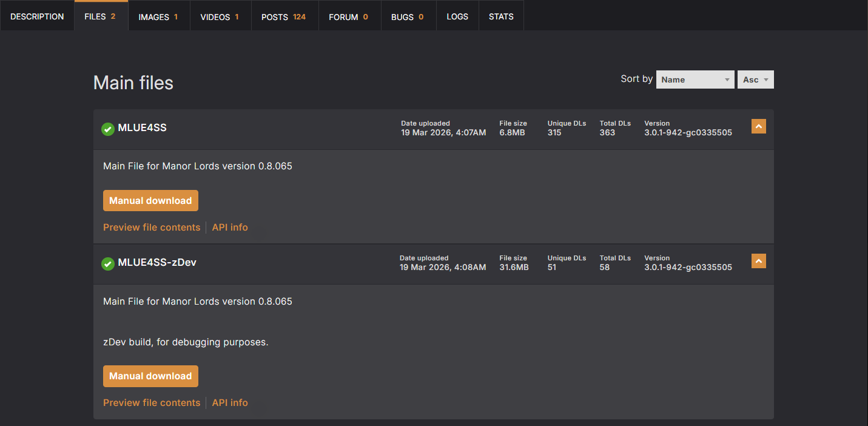Open the Posts tab
Viewport: 868px width, 426px height.
point(283,16)
